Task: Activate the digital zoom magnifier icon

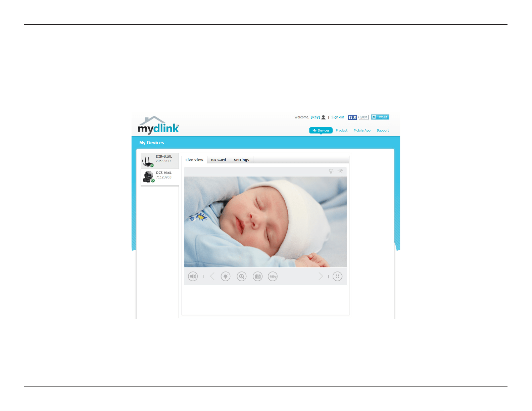Action: coord(242,276)
